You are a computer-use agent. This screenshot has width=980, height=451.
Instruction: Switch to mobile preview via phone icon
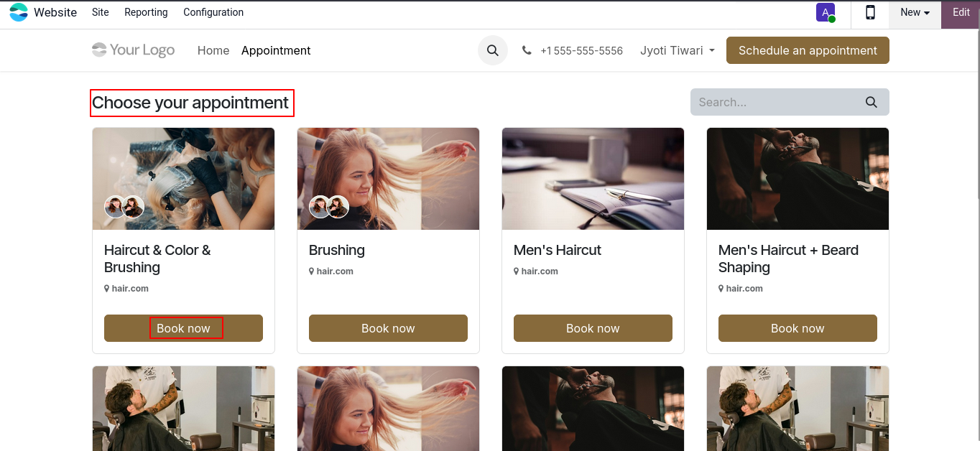click(x=870, y=12)
